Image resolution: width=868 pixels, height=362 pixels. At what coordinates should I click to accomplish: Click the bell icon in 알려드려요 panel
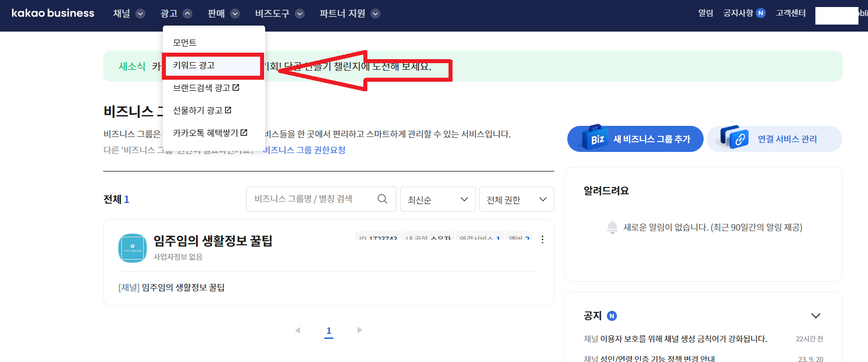[612, 228]
